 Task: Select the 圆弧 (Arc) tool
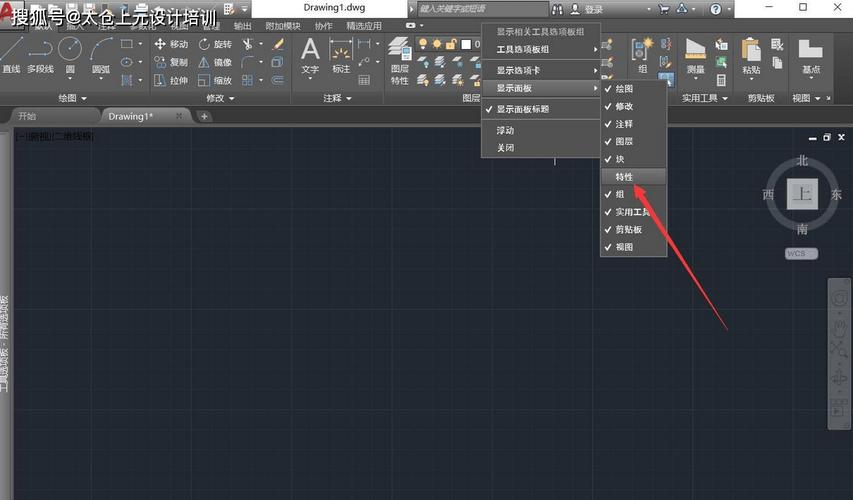(101, 54)
